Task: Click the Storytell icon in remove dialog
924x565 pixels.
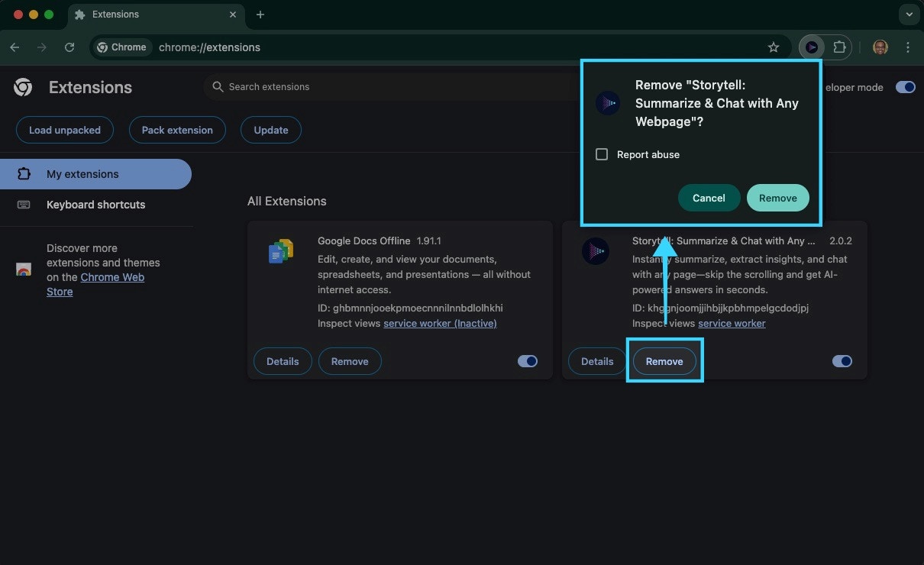Action: click(x=608, y=103)
